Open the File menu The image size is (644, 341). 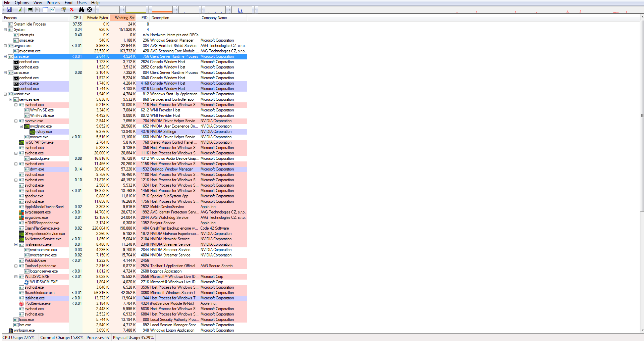point(7,3)
